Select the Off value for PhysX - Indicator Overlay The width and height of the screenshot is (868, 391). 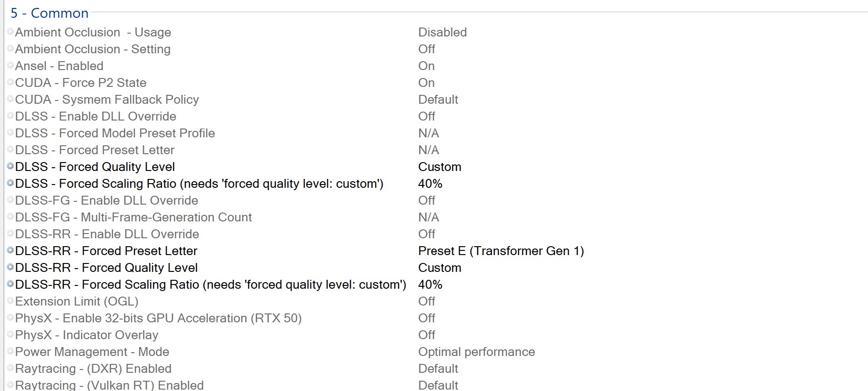point(426,335)
